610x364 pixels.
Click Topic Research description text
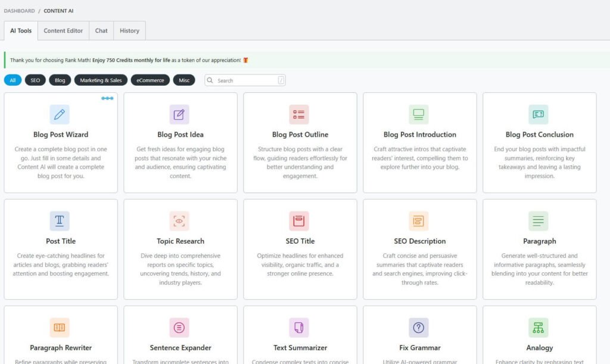click(180, 269)
